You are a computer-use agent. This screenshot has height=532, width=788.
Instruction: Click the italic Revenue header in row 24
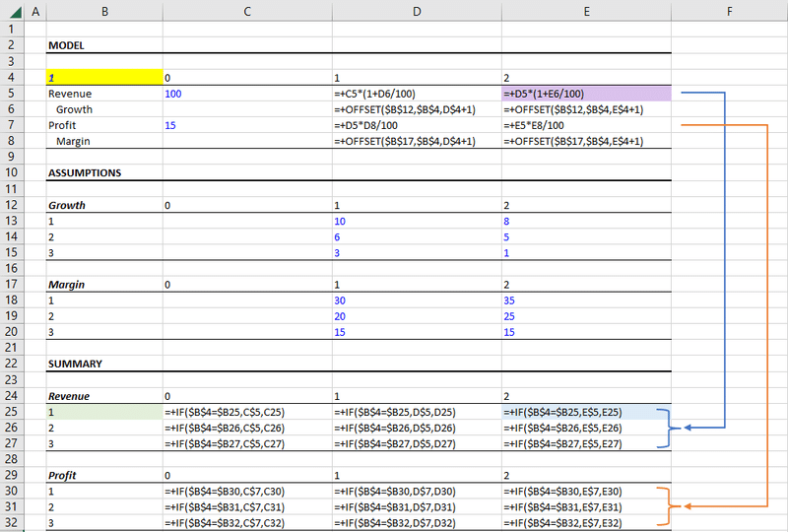(69, 396)
